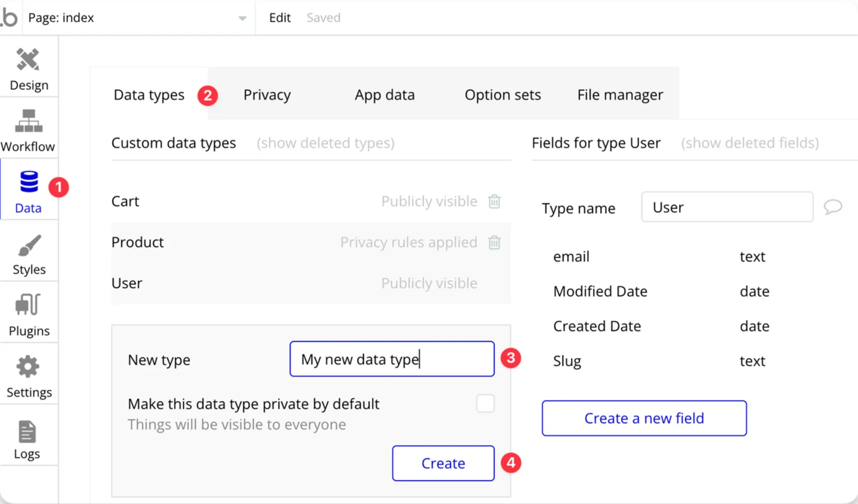This screenshot has height=504, width=858.
Task: Click the New type text field
Action: (x=391, y=359)
